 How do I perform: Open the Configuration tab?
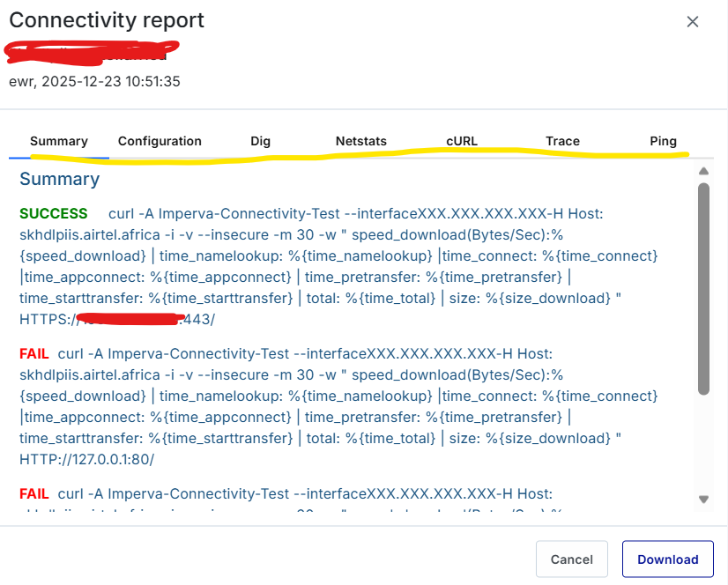[x=160, y=141]
